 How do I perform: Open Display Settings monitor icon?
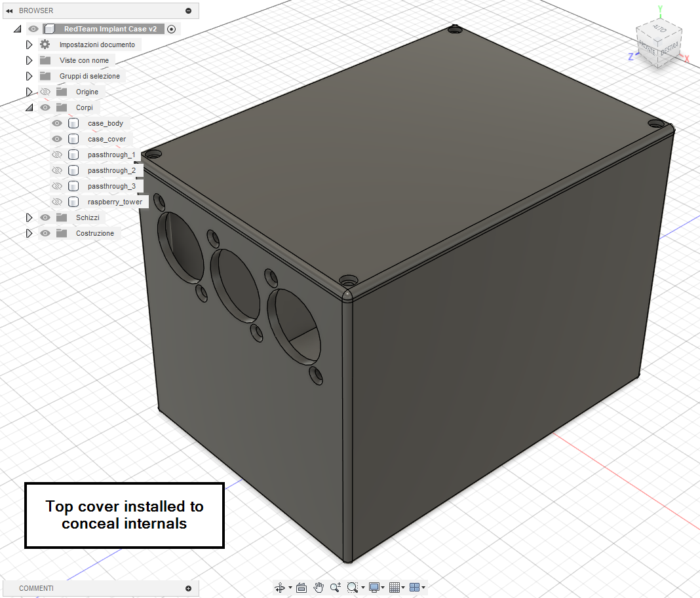click(374, 588)
